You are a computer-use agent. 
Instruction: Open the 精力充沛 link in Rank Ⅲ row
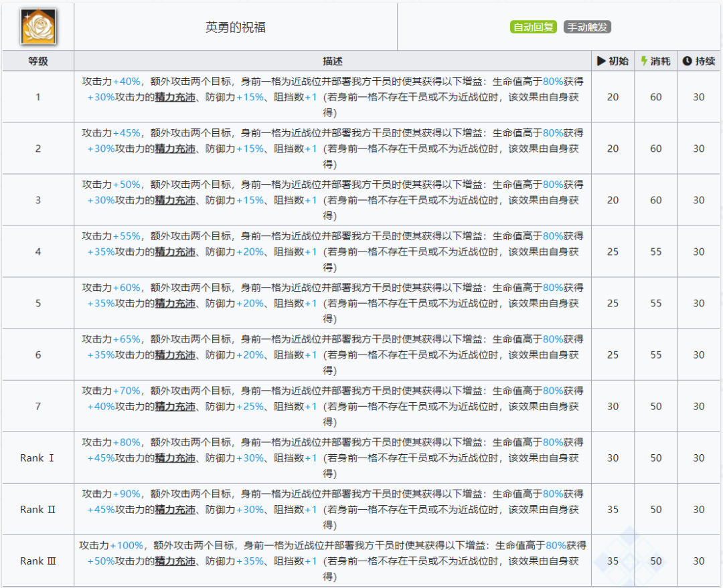tap(175, 561)
